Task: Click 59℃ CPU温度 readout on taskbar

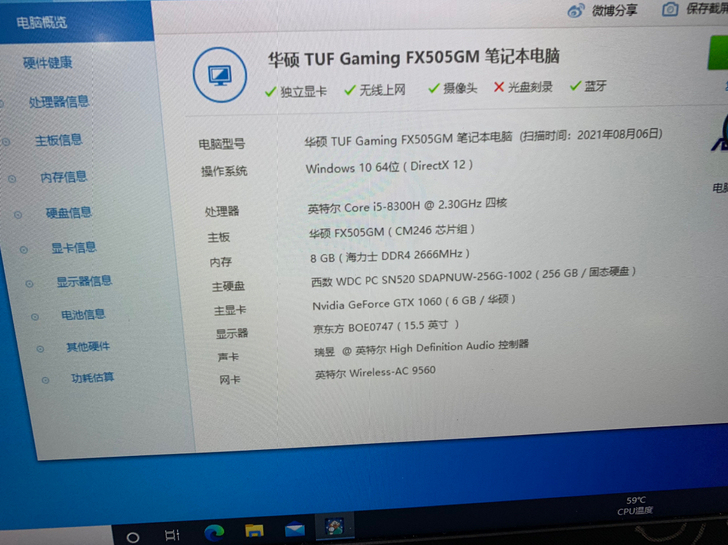Action: point(635,506)
